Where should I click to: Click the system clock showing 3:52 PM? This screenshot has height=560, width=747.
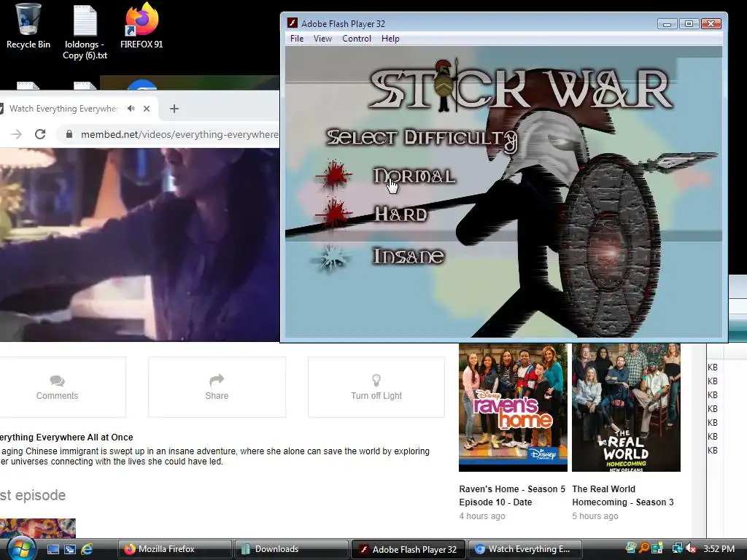[719, 549]
